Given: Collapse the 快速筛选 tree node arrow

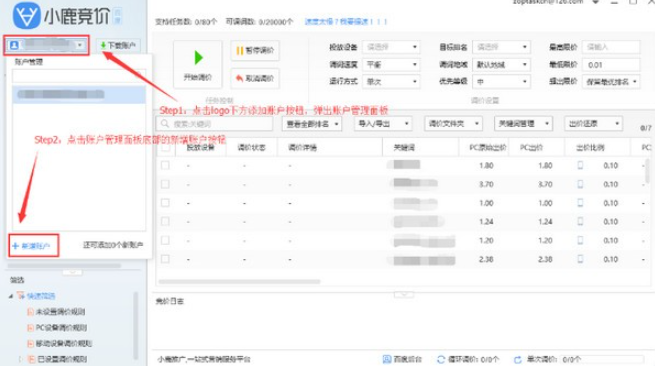Looking at the screenshot, I should (x=11, y=296).
